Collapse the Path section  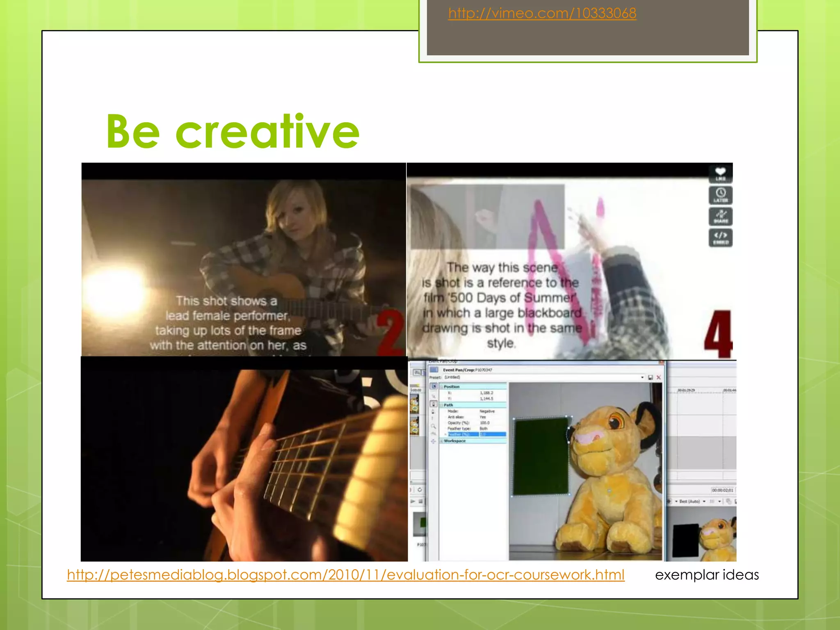coord(442,405)
